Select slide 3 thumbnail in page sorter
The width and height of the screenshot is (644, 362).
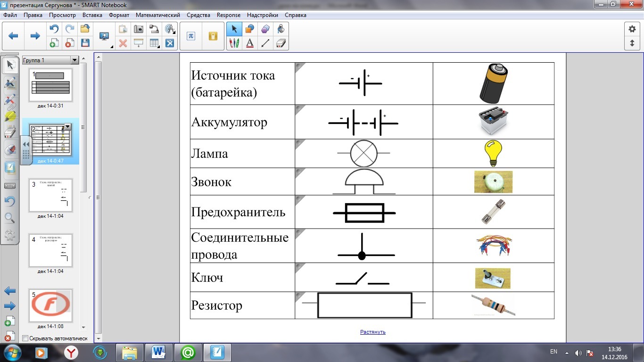point(51,195)
